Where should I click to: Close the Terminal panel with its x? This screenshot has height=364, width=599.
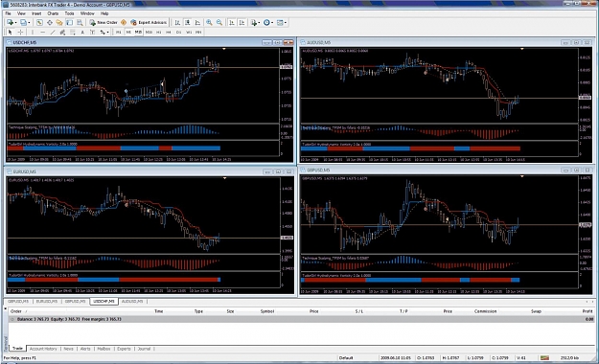6,308
